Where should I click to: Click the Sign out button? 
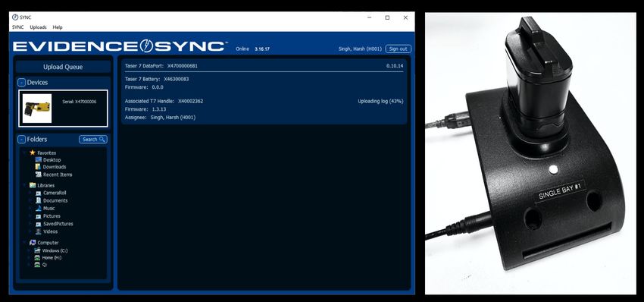point(398,49)
